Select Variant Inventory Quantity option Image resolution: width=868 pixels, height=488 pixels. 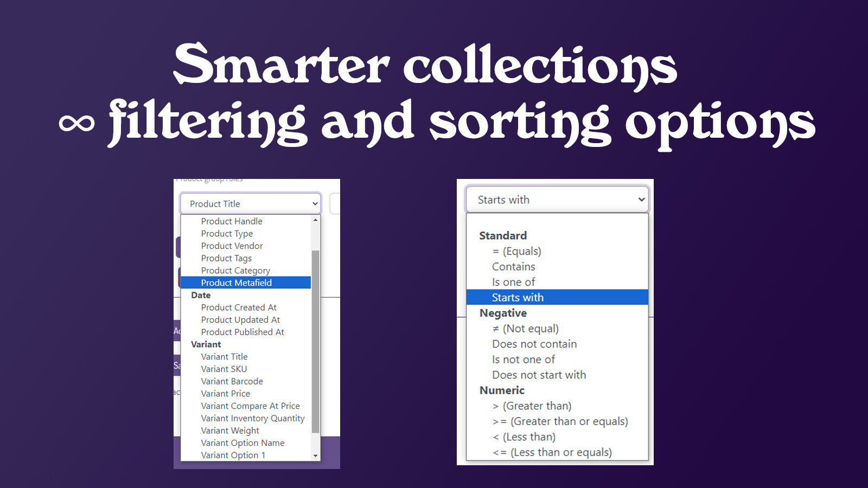coord(252,418)
